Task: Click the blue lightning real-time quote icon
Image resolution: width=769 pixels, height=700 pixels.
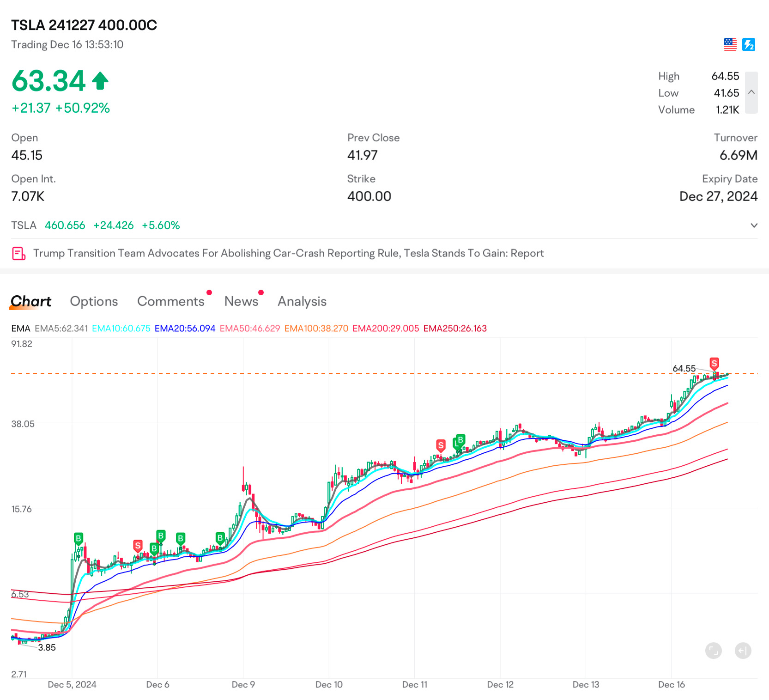Action: 749,44
